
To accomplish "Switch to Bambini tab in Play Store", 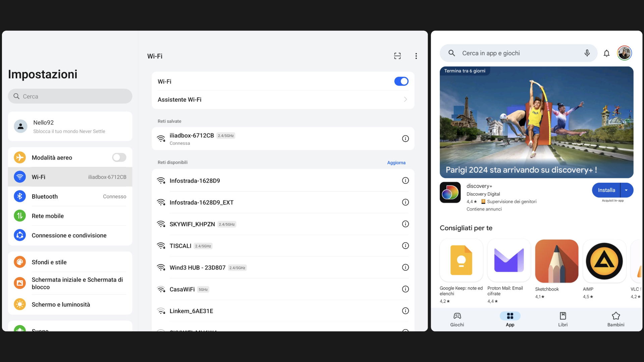I will tap(616, 319).
